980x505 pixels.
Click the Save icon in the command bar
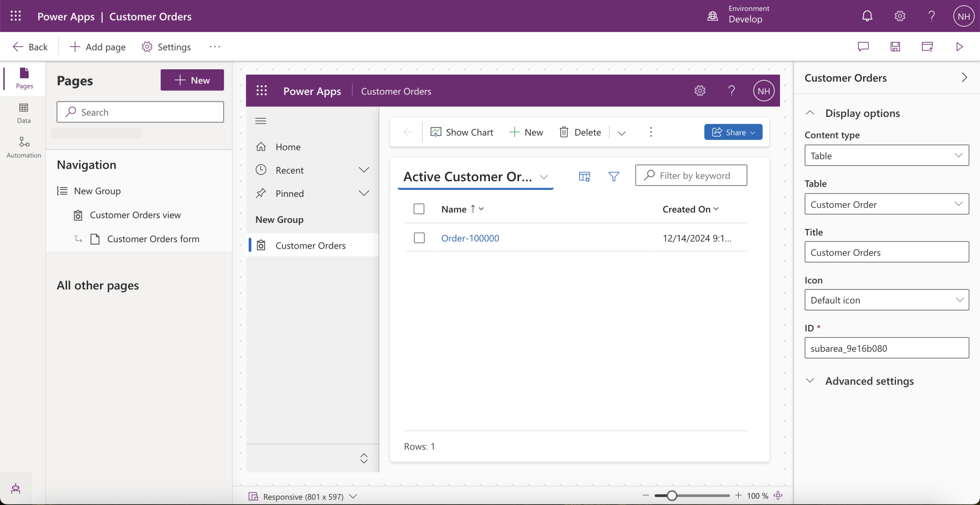pos(895,46)
